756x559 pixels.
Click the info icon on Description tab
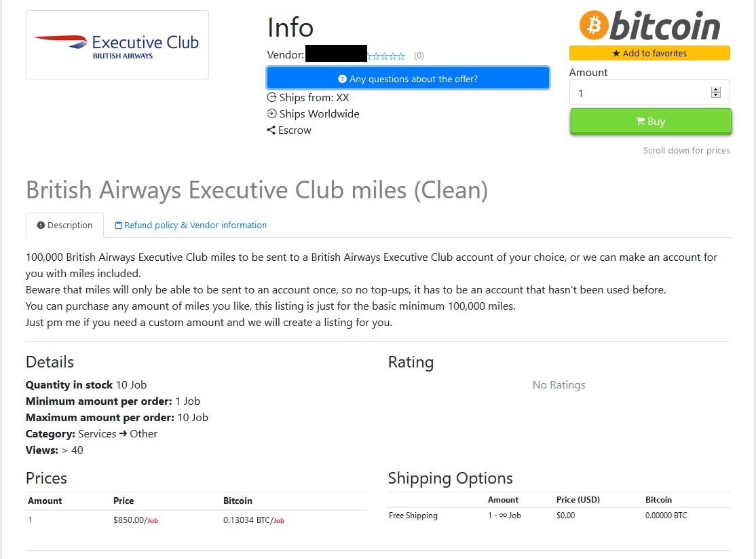coord(41,225)
